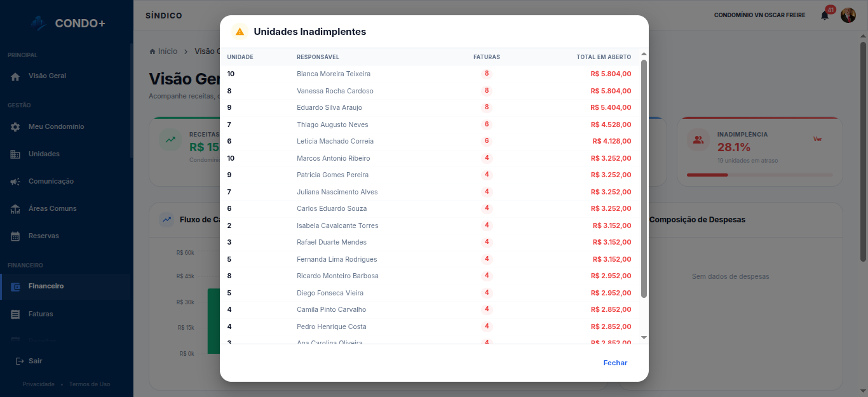Image resolution: width=868 pixels, height=397 pixels.
Task: Open Meu Condomínio menu item
Action: [65, 127]
